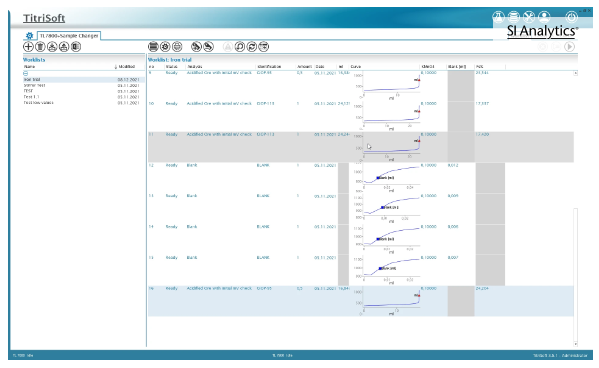The width and height of the screenshot is (599, 368).
Task: Click the SI Analytics logo
Action: point(542,31)
